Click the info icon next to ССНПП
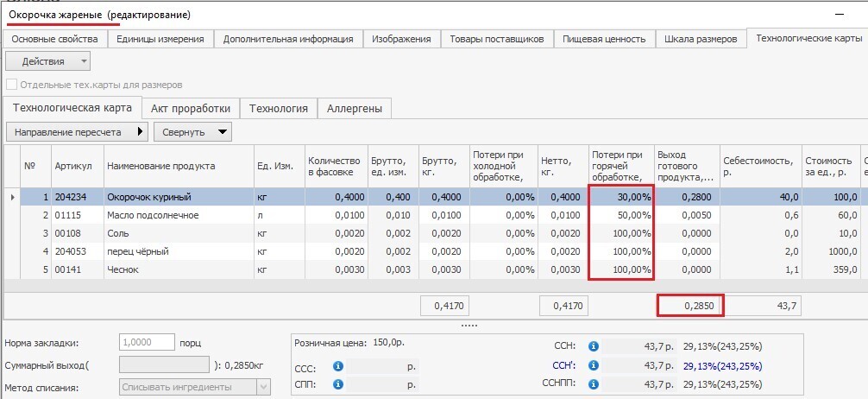The height and width of the screenshot is (399, 868). point(593,384)
